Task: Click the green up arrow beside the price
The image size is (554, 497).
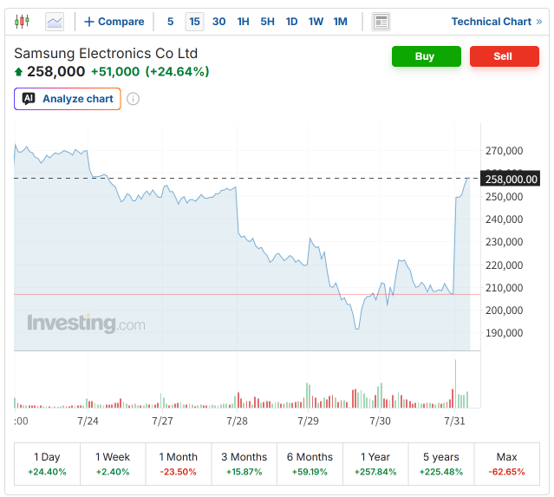Action: click(x=18, y=72)
